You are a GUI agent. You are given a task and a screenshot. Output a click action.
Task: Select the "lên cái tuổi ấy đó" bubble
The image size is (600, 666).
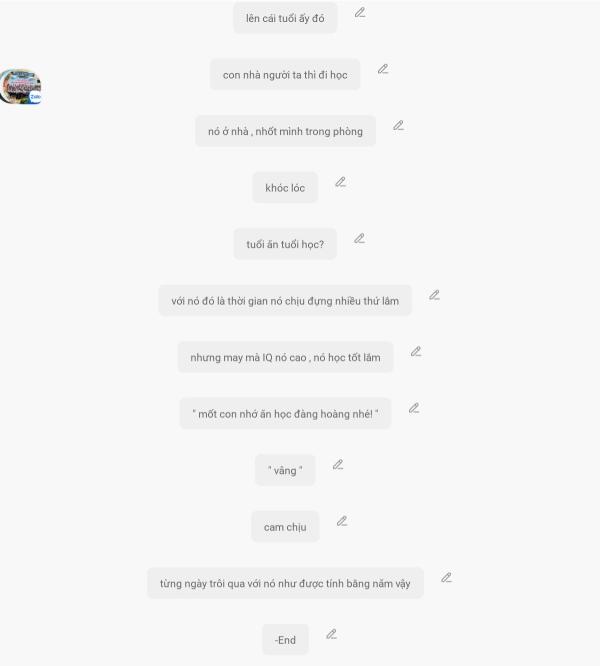coord(285,18)
